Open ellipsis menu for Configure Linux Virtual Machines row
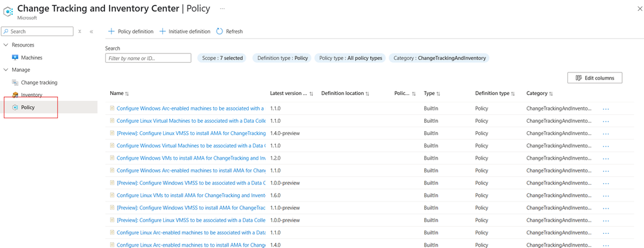 pyautogui.click(x=605, y=121)
